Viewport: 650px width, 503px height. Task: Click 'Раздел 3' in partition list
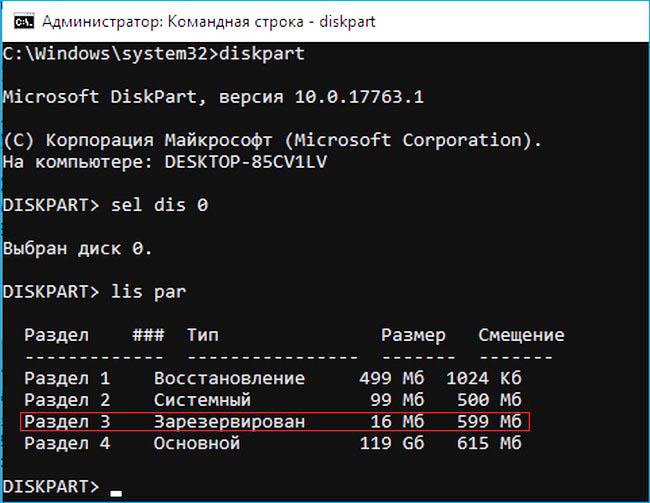tap(67, 422)
